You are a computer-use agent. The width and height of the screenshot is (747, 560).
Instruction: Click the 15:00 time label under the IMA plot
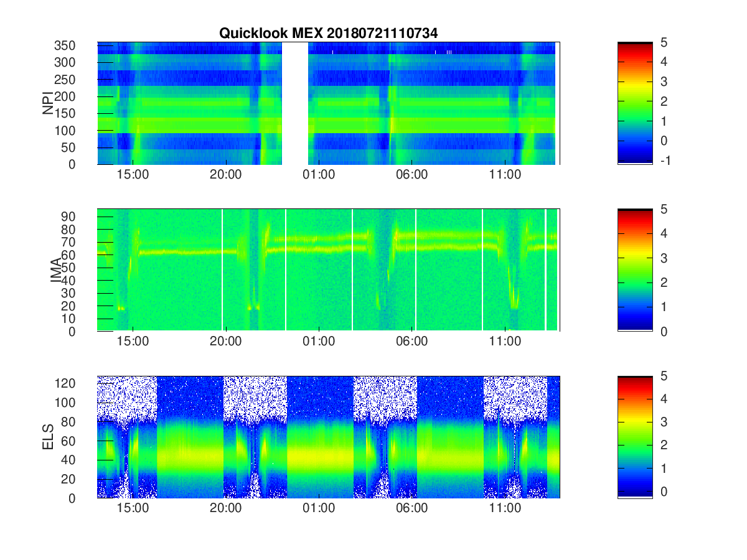point(133,342)
